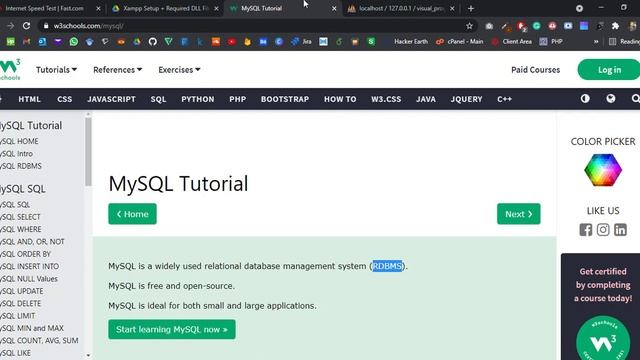This screenshot has width=640, height=360.
Task: Click the W3Schools logo
Action: coord(10,69)
